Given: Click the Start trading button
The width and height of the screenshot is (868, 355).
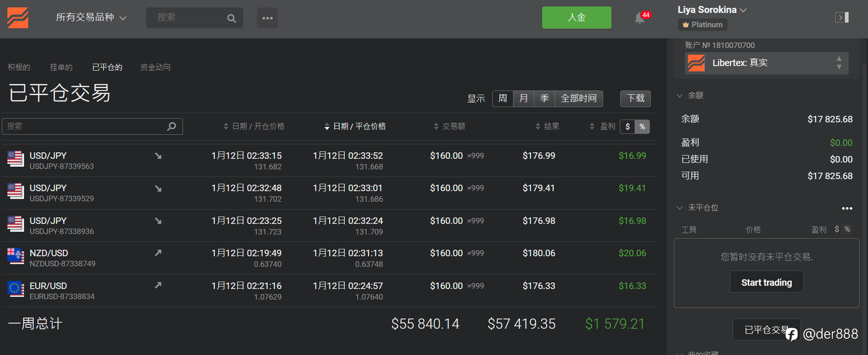Looking at the screenshot, I should pyautogui.click(x=766, y=283).
